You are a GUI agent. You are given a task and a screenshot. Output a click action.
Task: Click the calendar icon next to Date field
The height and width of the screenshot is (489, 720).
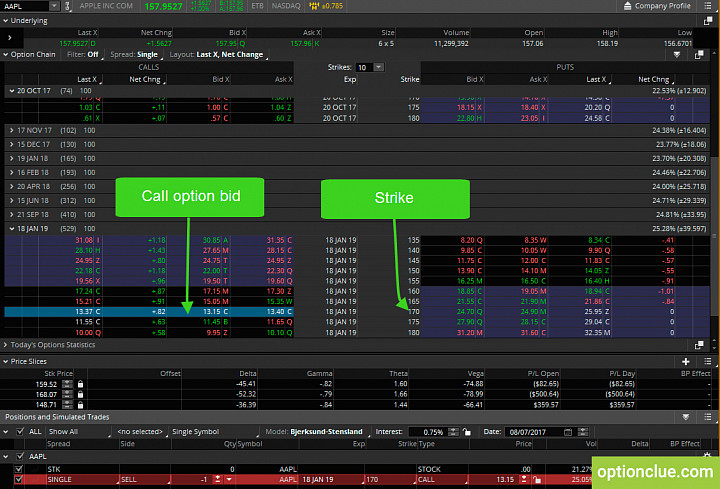[568, 432]
